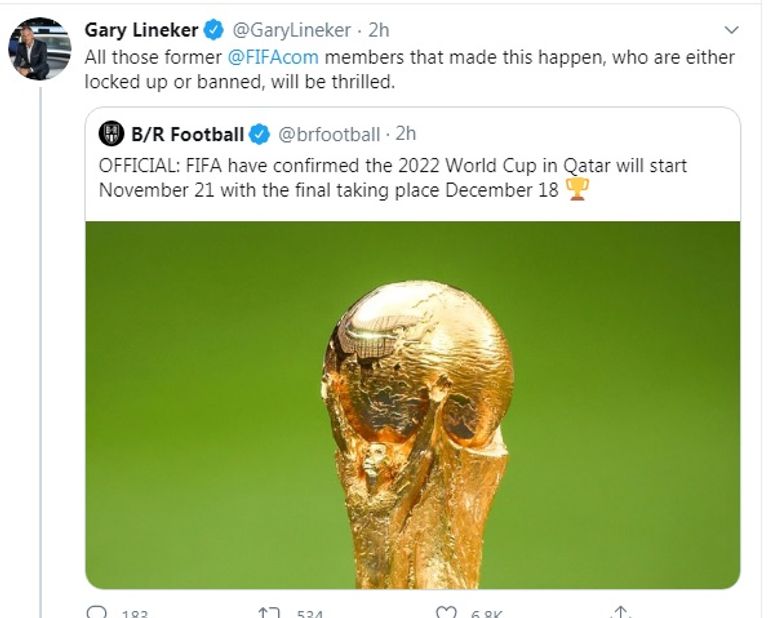Open the quoted tweet's OFFICIAL FIFA text
The height and width of the screenshot is (618, 768).
tap(392, 177)
